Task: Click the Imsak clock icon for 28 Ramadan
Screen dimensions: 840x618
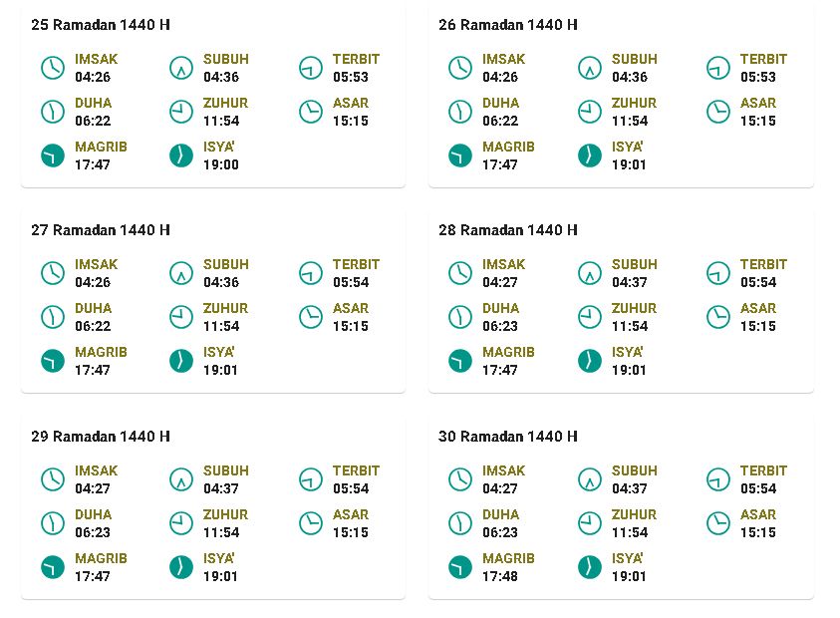Action: click(x=460, y=273)
